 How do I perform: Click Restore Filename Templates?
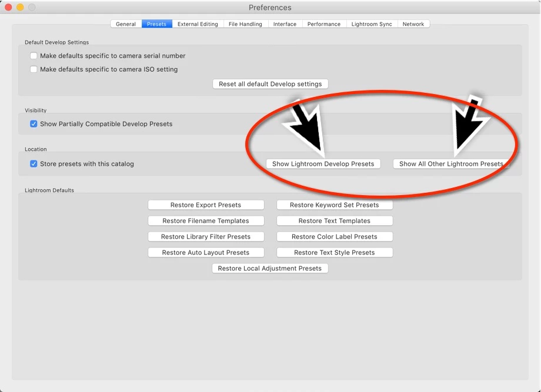click(206, 220)
